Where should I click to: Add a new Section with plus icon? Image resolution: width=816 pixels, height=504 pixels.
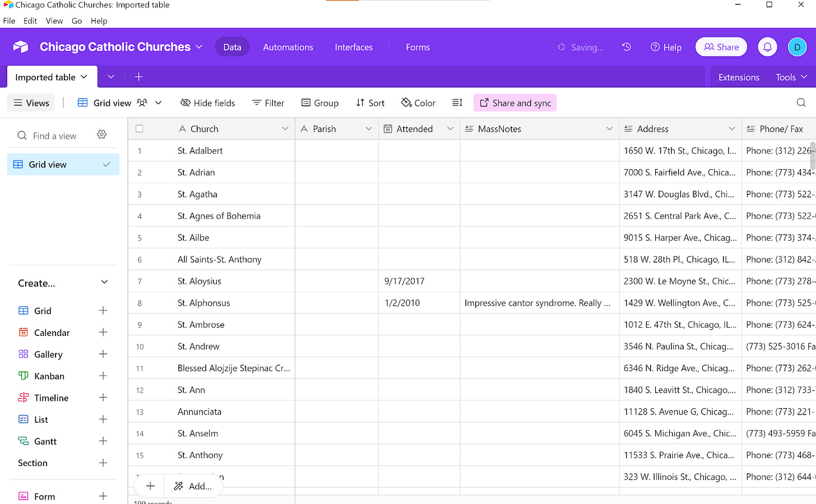tap(103, 463)
